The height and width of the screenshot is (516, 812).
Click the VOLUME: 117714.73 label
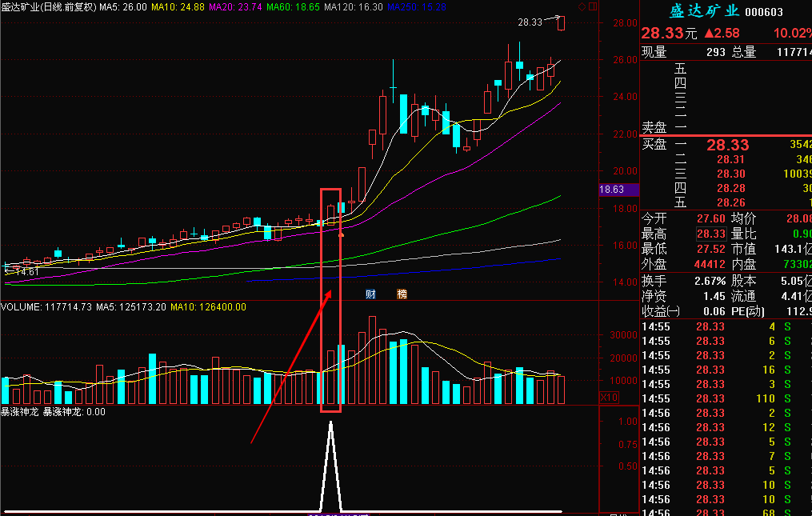click(x=46, y=307)
